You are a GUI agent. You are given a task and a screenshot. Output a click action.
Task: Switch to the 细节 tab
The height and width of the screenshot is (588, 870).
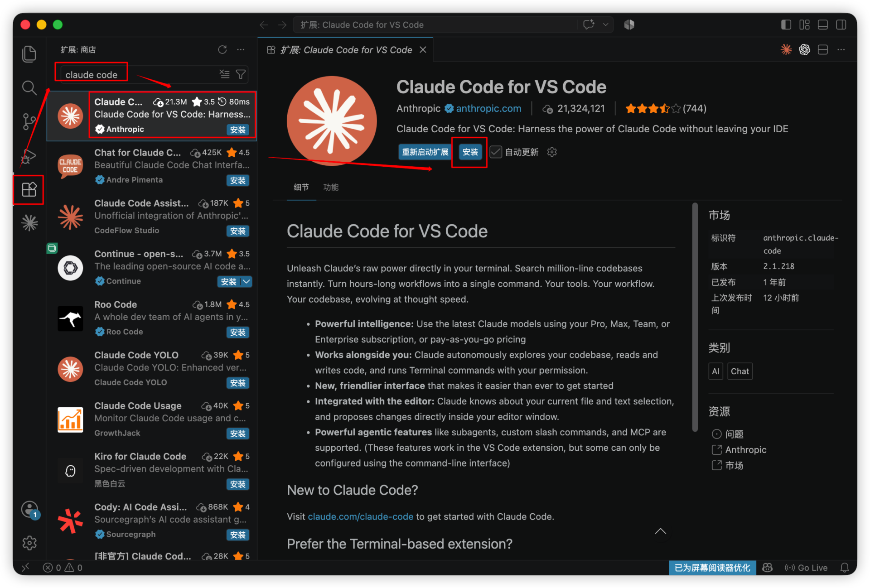click(301, 187)
